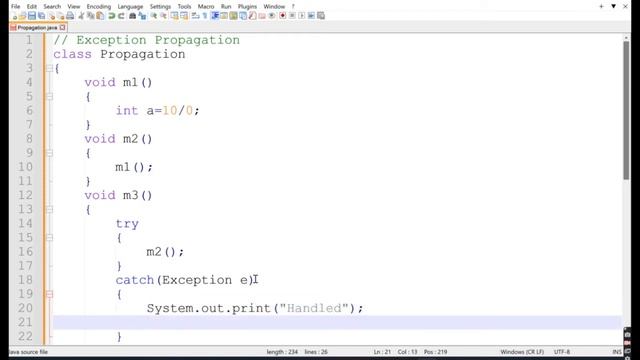The image size is (640, 360).
Task: Click the scrollbar up arrow
Action: 626,38
